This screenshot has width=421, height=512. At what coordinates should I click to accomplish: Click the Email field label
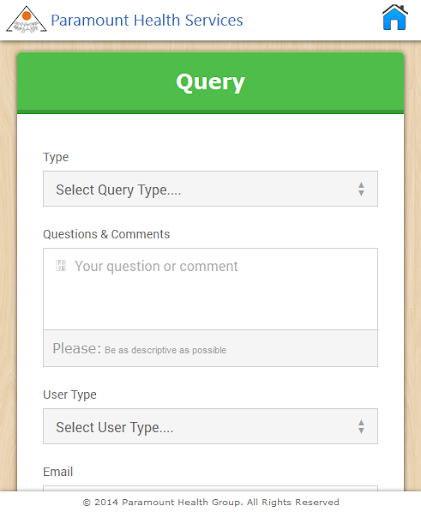(x=58, y=472)
